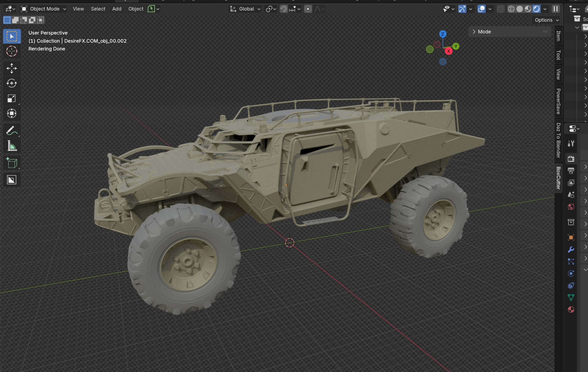Toggle snapping magnet in header
Screen dimensions: 588x372
coord(284,9)
